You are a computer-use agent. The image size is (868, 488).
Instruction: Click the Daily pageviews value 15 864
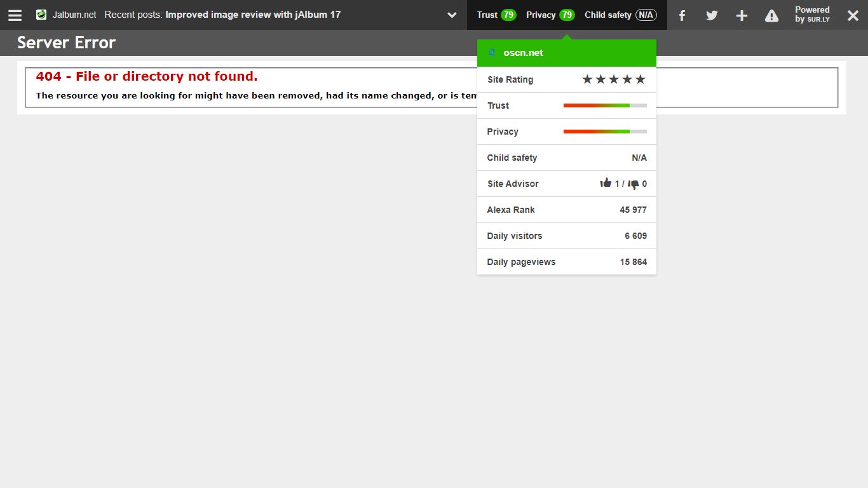tap(634, 262)
